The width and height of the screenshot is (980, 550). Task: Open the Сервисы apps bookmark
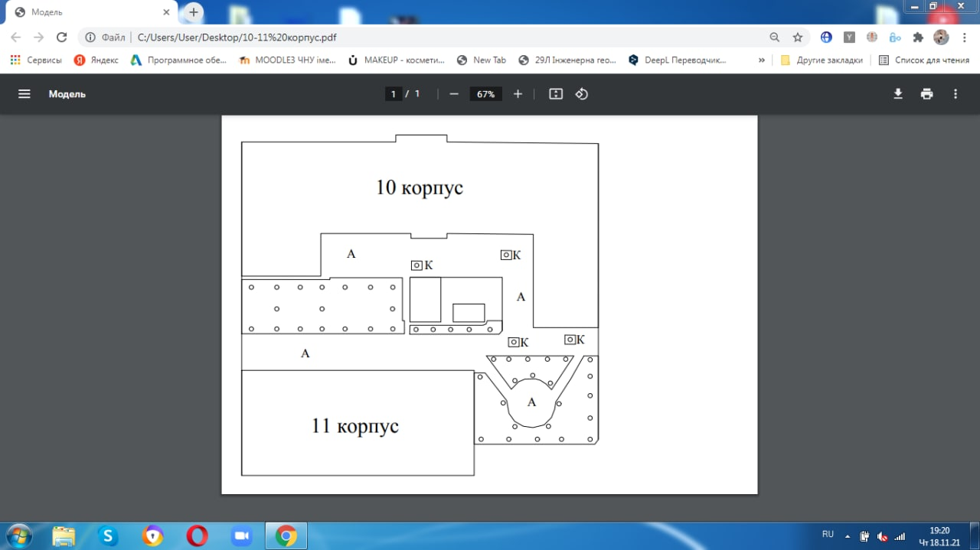click(x=36, y=60)
